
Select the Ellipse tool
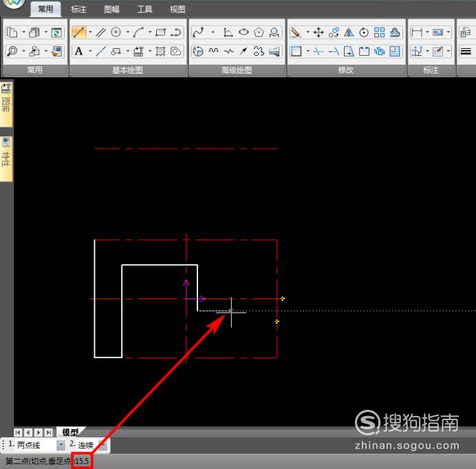(244, 32)
